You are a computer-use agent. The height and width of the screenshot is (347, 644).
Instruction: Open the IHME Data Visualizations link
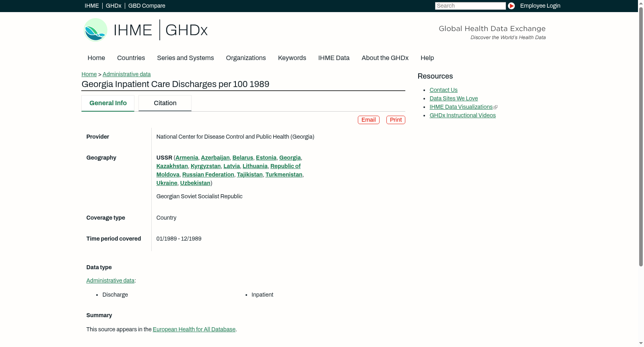[461, 107]
